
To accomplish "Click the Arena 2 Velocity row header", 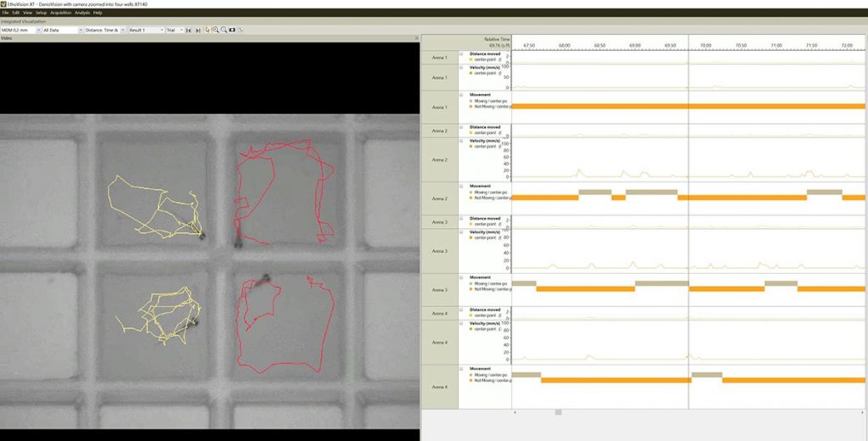I will click(x=440, y=159).
